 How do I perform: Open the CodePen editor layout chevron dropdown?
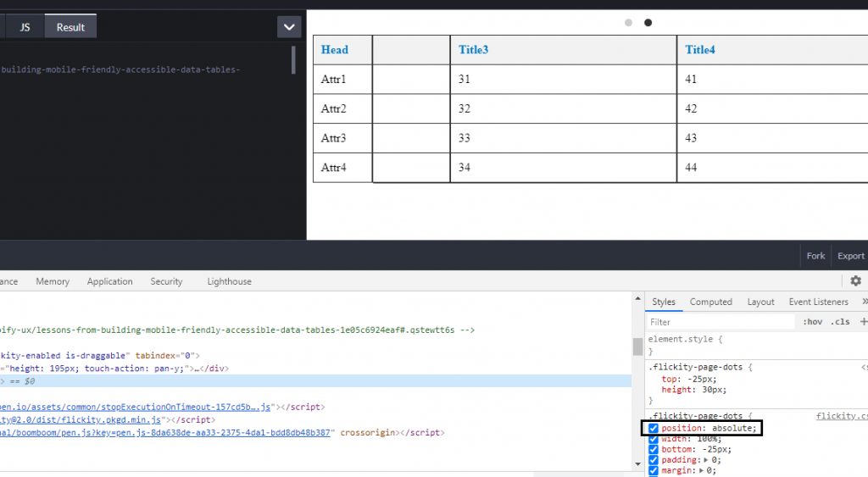pos(289,26)
